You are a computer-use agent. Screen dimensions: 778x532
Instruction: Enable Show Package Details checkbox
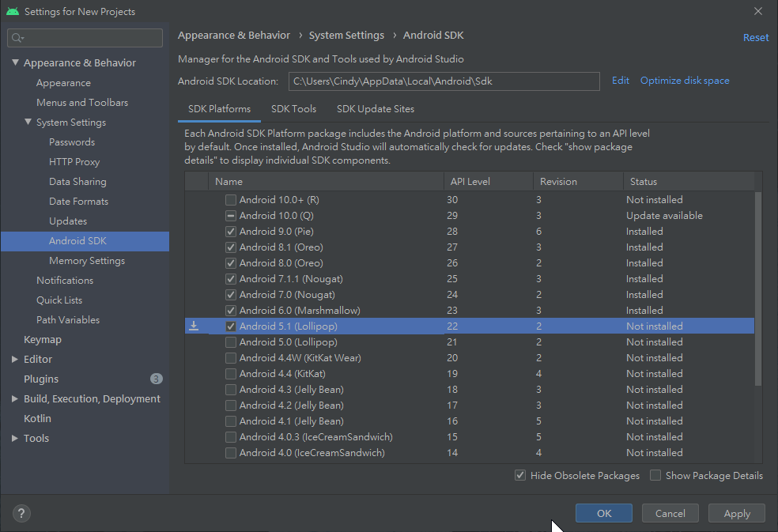coord(655,475)
